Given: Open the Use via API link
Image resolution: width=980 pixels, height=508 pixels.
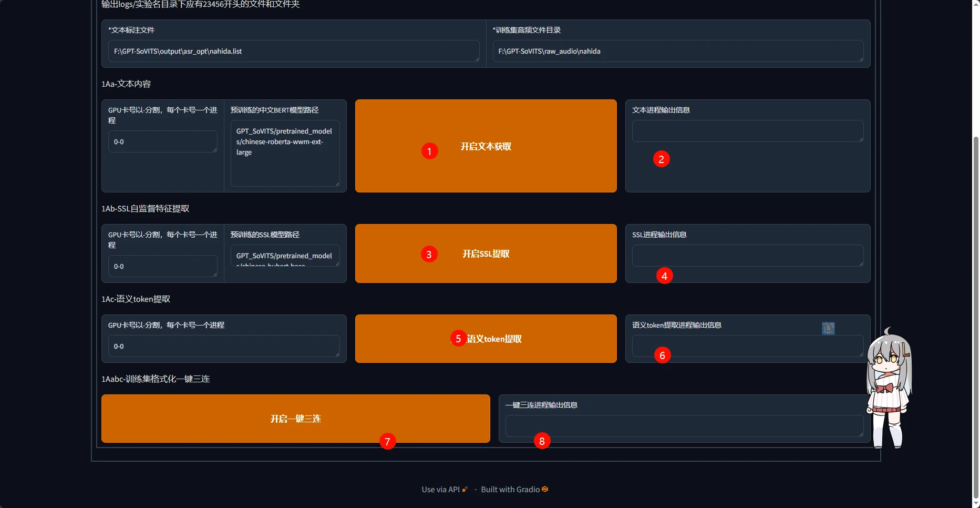Looking at the screenshot, I should pos(440,490).
